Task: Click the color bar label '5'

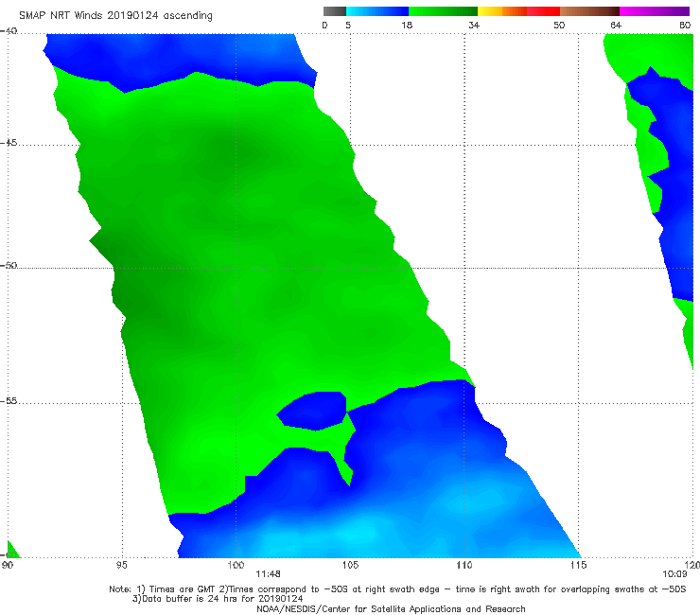Action: [348, 26]
